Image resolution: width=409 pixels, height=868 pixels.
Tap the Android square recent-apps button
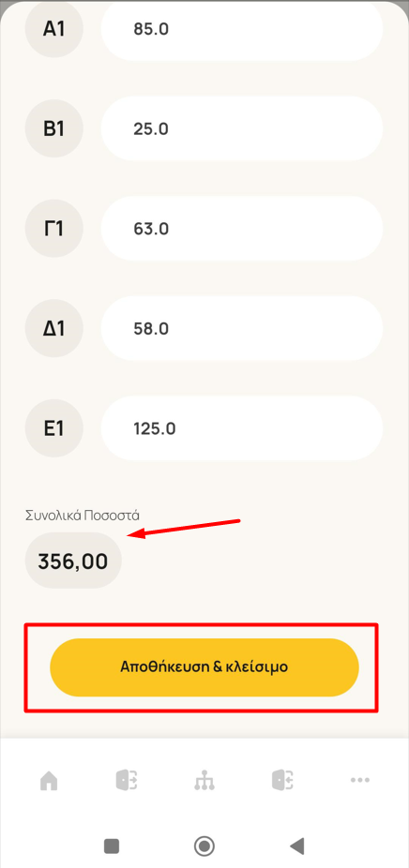click(x=112, y=846)
